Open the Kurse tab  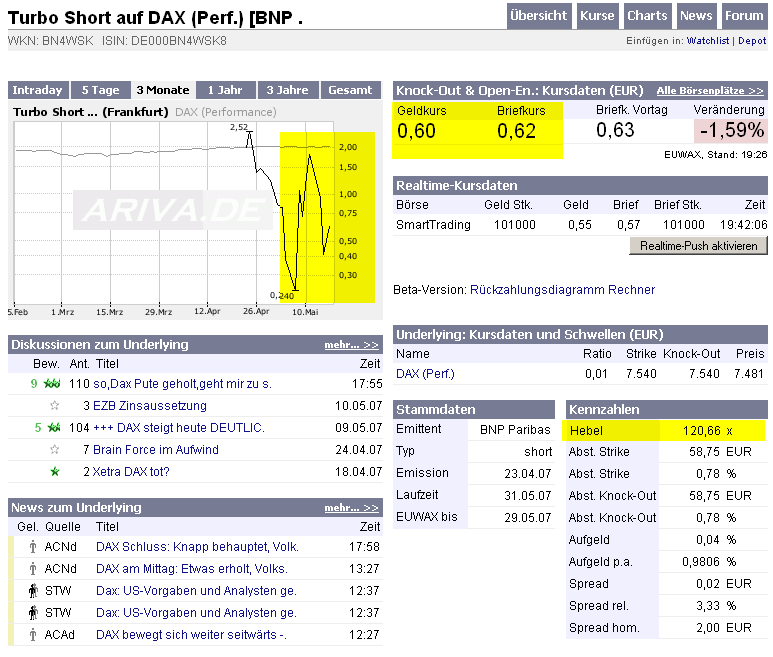(x=597, y=16)
